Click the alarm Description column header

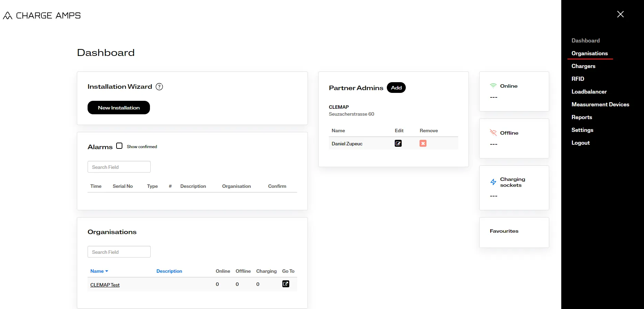[193, 186]
